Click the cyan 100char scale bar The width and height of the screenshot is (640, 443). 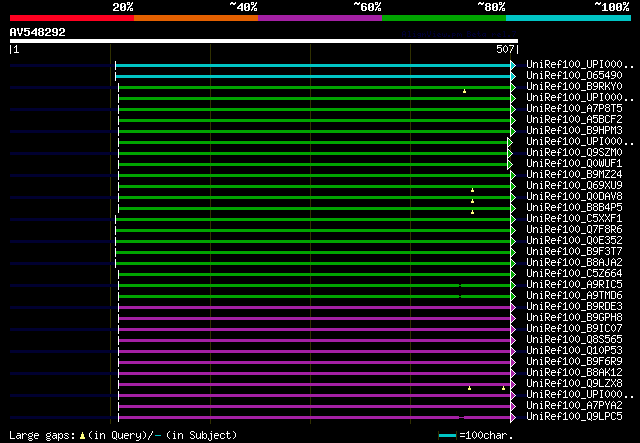(x=447, y=436)
